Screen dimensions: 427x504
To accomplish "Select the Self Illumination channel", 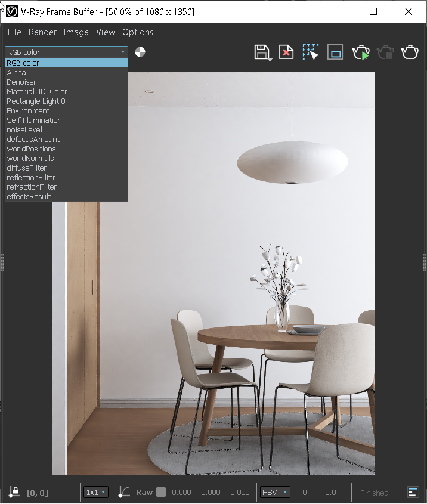I will [x=67, y=120].
